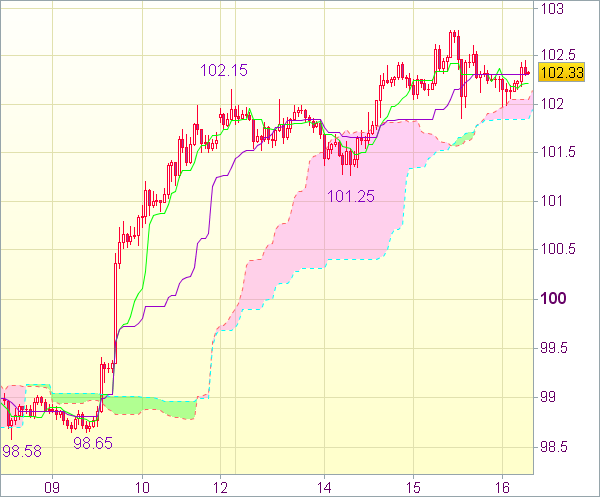
Task: Click the 98.65 low annotation
Action: (x=93, y=443)
